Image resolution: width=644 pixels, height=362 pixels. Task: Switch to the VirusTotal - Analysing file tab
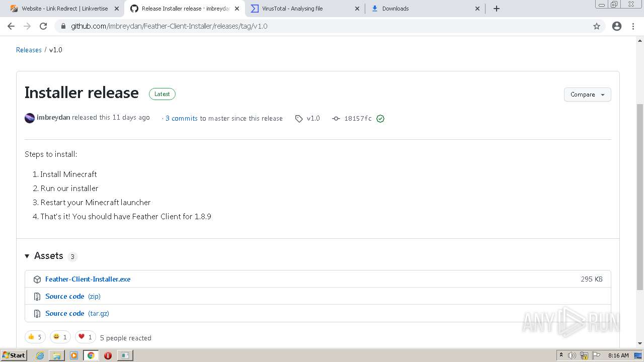click(305, 9)
